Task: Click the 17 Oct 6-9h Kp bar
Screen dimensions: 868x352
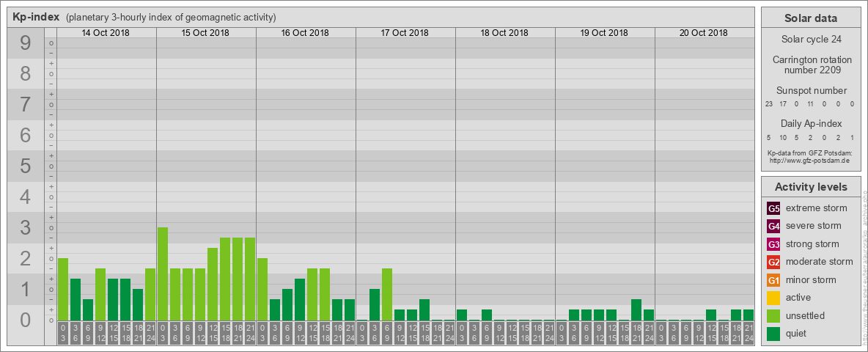Action: pos(387,295)
